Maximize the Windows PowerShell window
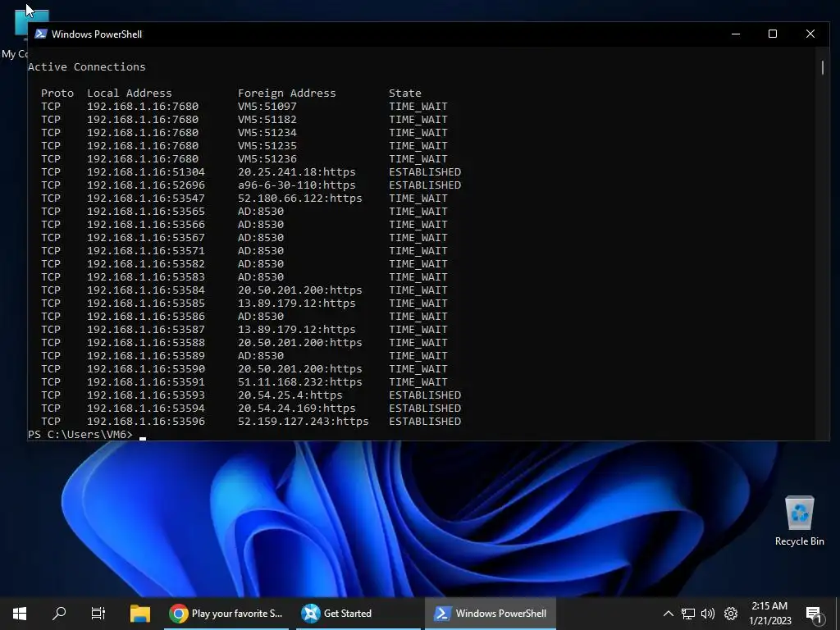 773,34
